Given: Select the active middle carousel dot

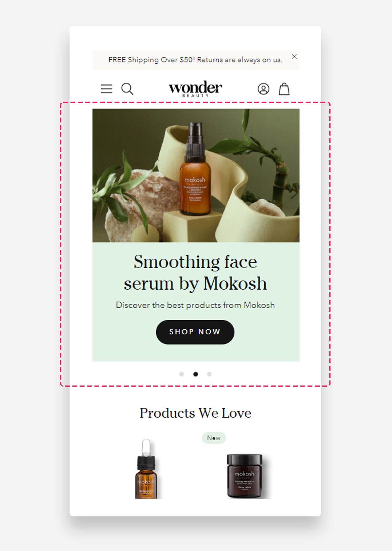Looking at the screenshot, I should (195, 374).
